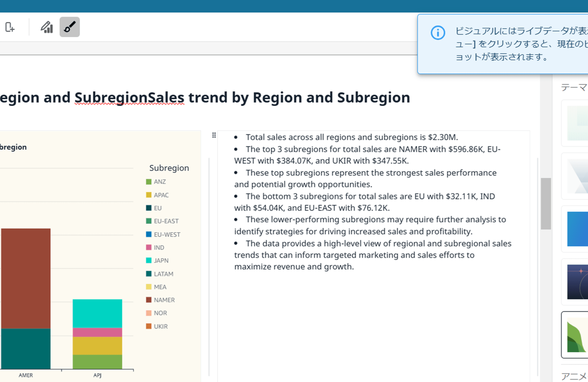Click the AMER axis label
The image size is (588, 382).
[26, 375]
